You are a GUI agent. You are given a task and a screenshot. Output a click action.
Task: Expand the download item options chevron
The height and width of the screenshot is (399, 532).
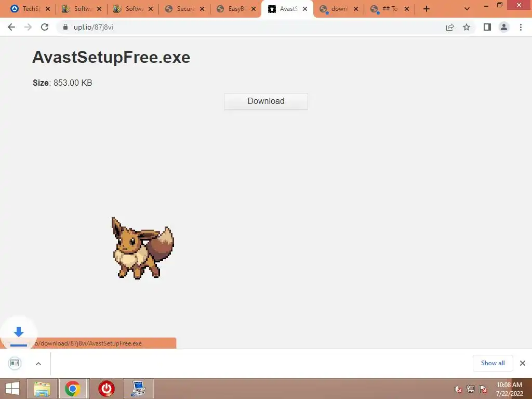[x=38, y=363]
